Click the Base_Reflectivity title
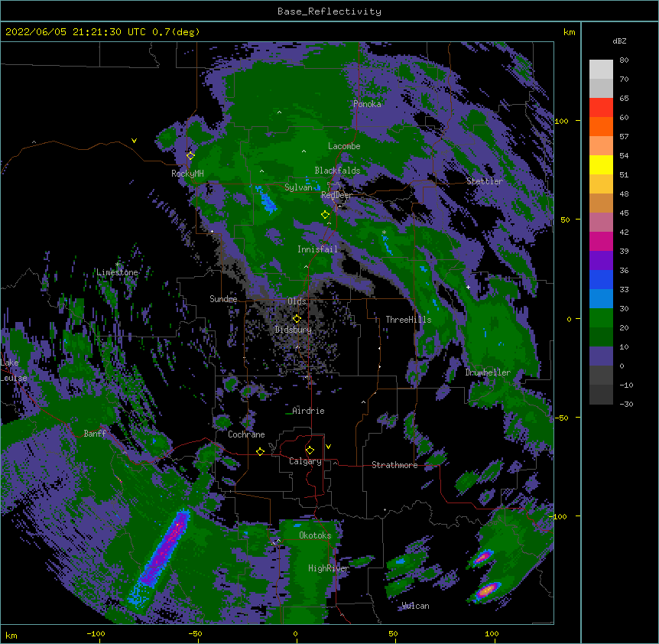Image resolution: width=659 pixels, height=644 pixels. click(329, 11)
